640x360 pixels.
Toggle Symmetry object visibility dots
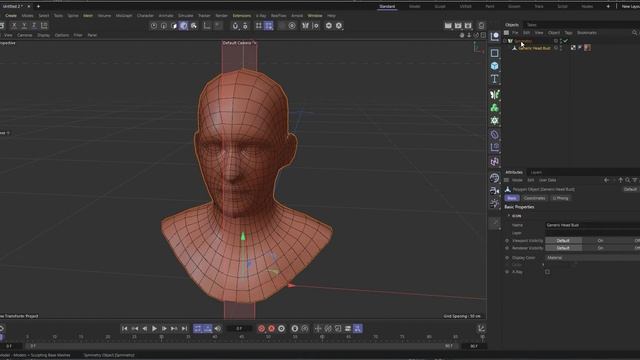(x=561, y=41)
